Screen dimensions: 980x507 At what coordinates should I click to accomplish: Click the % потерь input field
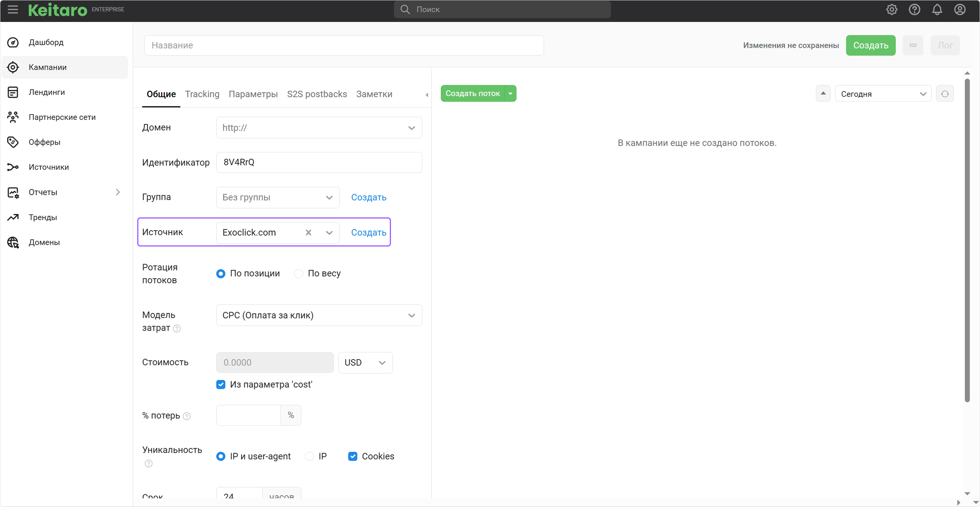coord(248,416)
